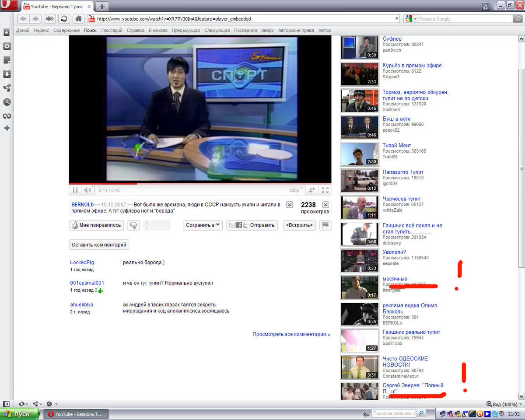
Task: Flag the video with the flag icon
Action: (x=325, y=225)
